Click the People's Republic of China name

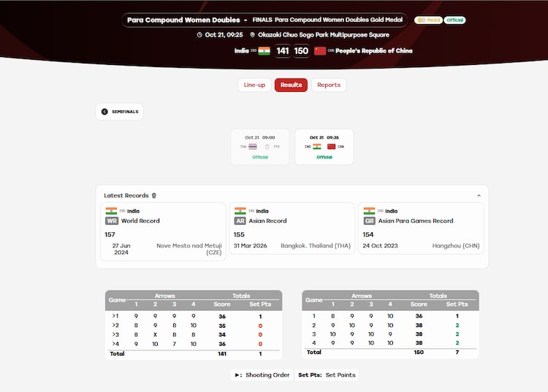(374, 51)
